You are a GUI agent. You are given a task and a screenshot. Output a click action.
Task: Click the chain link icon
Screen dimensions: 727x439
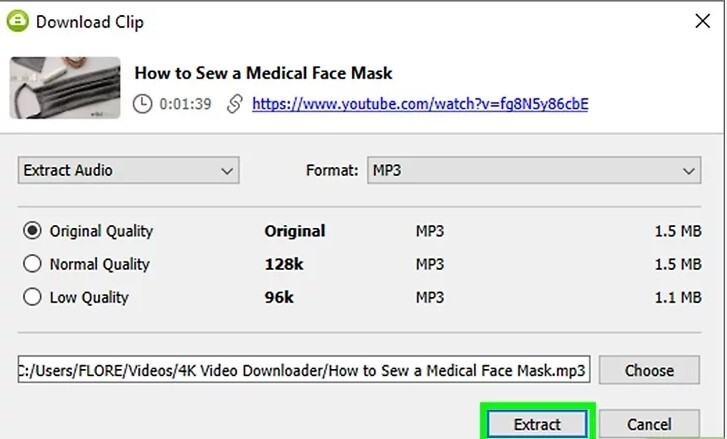click(x=235, y=104)
